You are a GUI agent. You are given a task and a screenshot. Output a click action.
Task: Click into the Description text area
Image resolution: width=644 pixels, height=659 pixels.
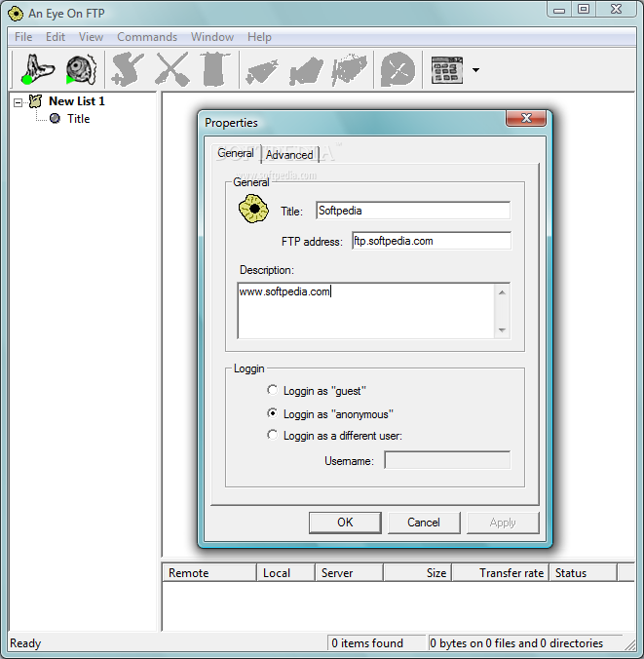coord(366,311)
